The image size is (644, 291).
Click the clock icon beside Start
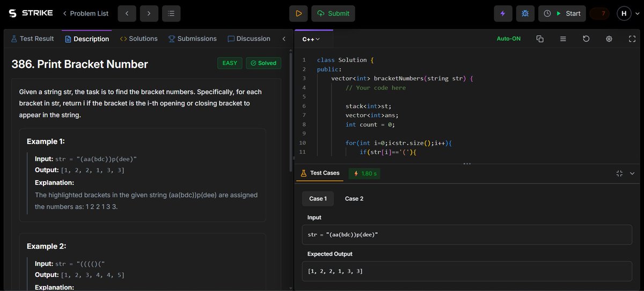tap(547, 13)
